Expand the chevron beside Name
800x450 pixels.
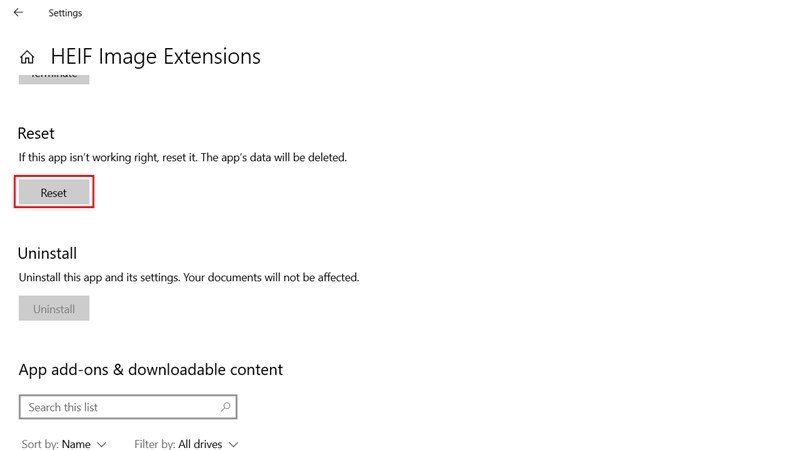(101, 444)
